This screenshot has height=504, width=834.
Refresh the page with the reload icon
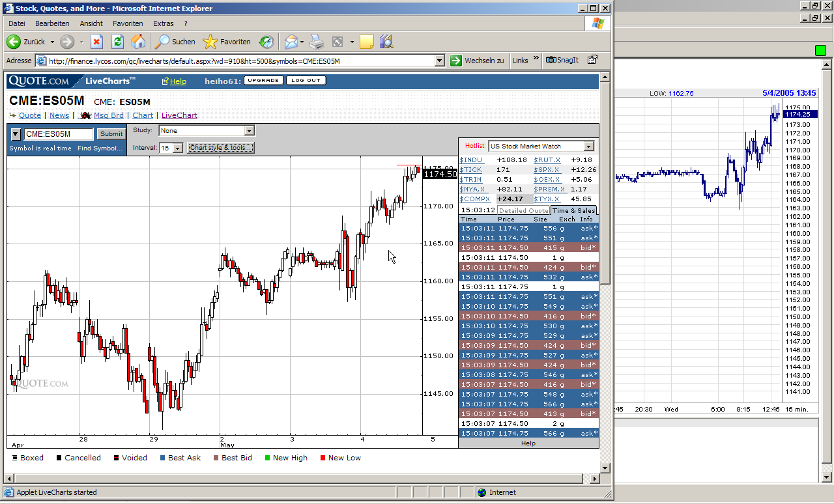tap(117, 42)
